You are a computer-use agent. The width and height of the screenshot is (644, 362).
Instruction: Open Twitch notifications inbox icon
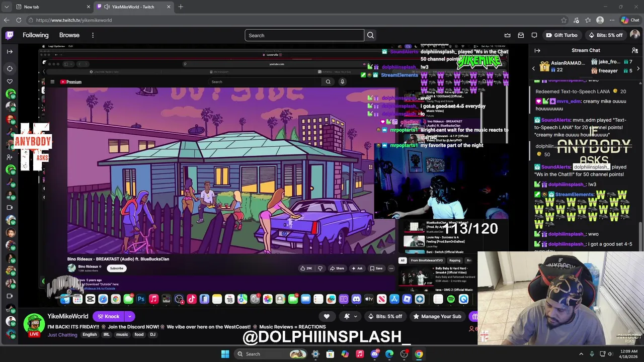pos(521,35)
